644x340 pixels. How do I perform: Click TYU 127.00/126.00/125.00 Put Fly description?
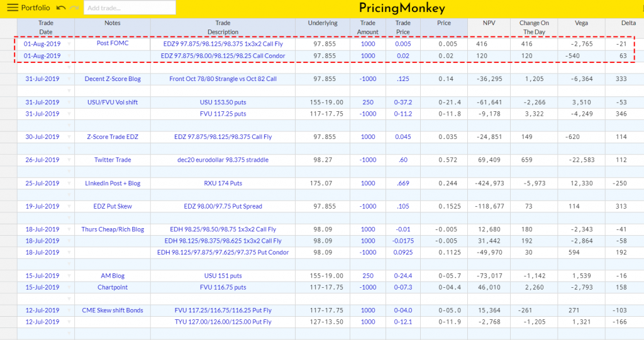(223, 322)
